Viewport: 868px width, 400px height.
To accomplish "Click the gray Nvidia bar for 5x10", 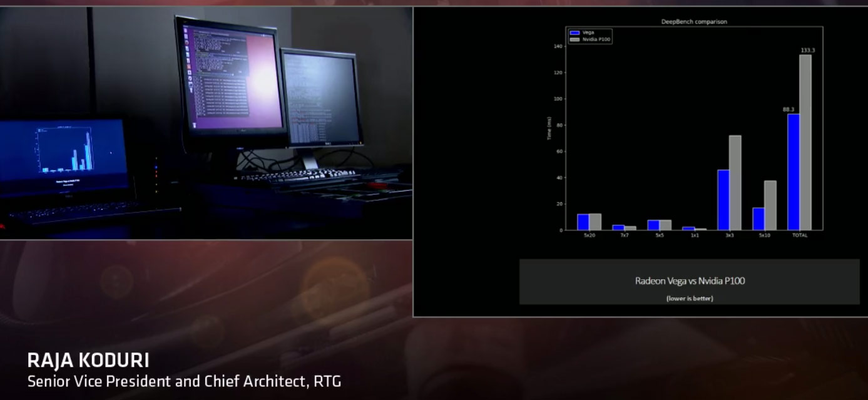I will tap(770, 205).
